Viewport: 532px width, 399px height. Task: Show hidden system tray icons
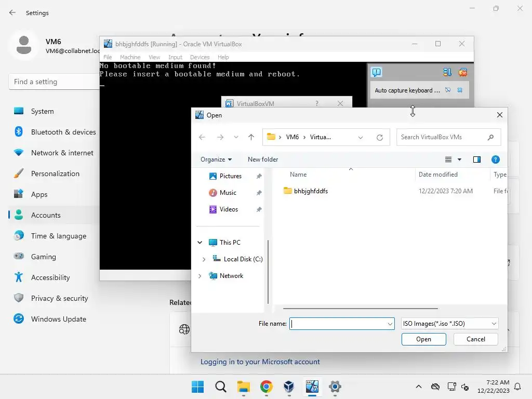pyautogui.click(x=419, y=387)
